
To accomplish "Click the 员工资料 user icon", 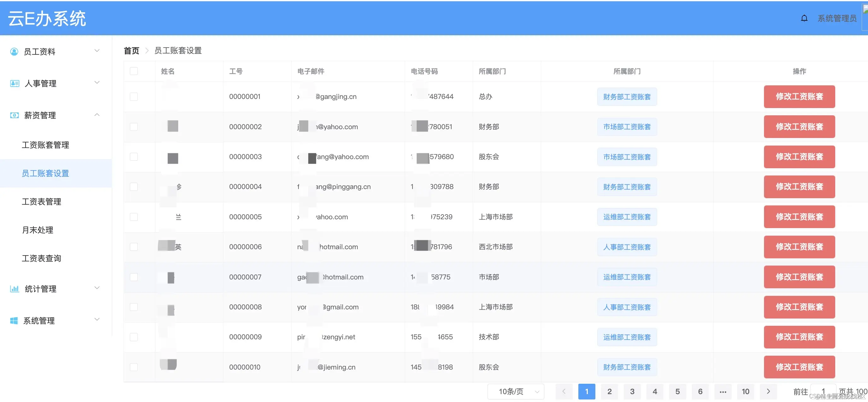I will [14, 52].
